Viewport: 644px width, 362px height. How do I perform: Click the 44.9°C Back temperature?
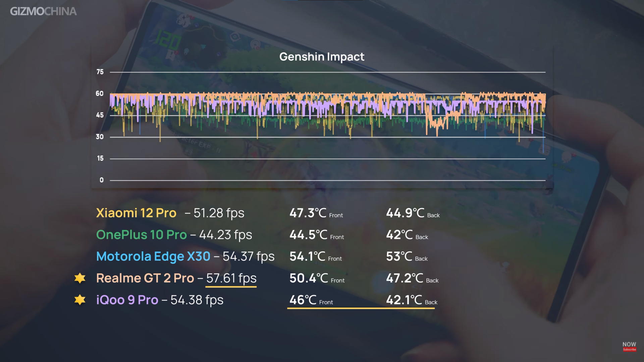tap(413, 213)
